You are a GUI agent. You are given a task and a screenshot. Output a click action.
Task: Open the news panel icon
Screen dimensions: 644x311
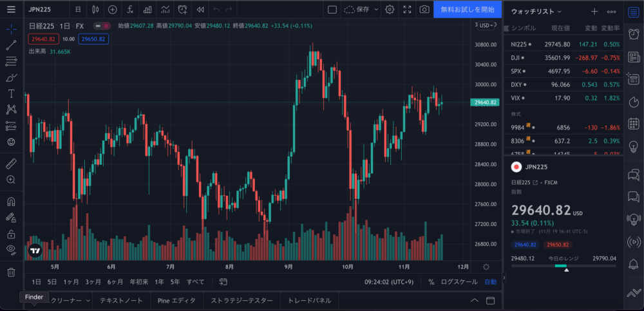(634, 57)
